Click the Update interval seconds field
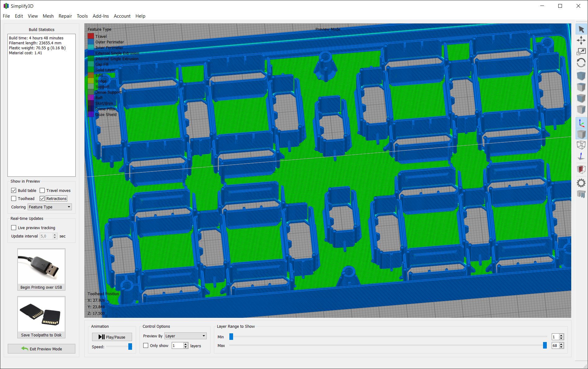Image resolution: width=588 pixels, height=369 pixels. tap(46, 236)
